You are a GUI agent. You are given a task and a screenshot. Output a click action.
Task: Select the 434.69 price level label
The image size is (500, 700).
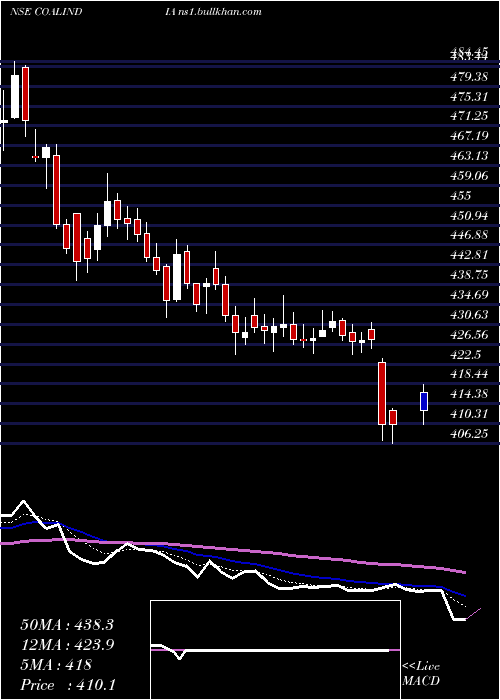[468, 294]
